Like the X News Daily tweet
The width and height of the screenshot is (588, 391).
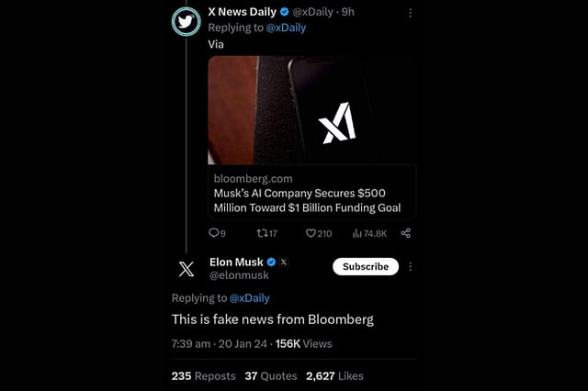[x=311, y=233]
